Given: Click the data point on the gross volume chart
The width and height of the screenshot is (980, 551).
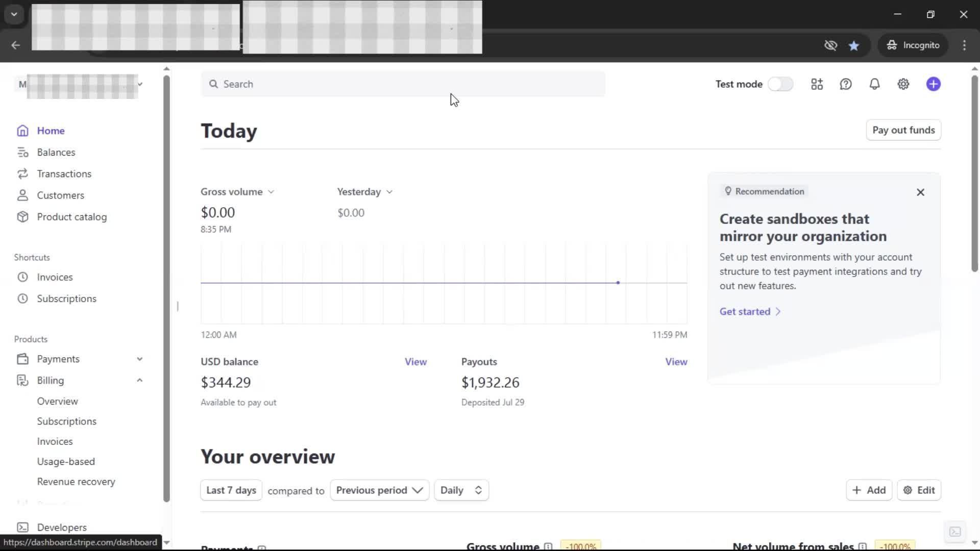Looking at the screenshot, I should (618, 283).
